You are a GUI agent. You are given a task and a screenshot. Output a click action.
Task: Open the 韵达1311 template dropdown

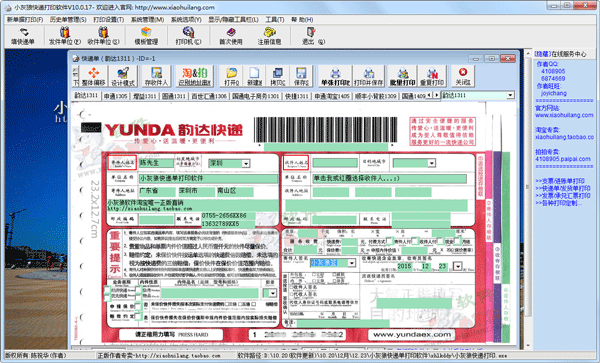pos(510,95)
